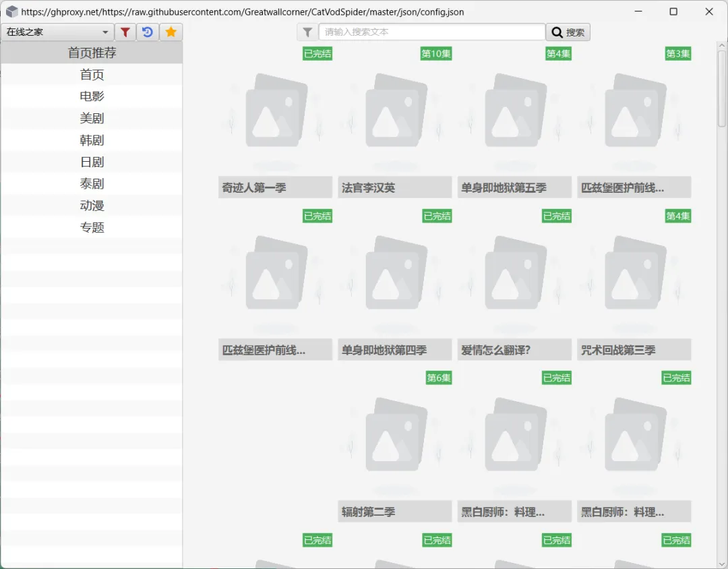Image resolution: width=728 pixels, height=569 pixels.
Task: Click the 法官李汉英 title label
Action: [x=395, y=187]
